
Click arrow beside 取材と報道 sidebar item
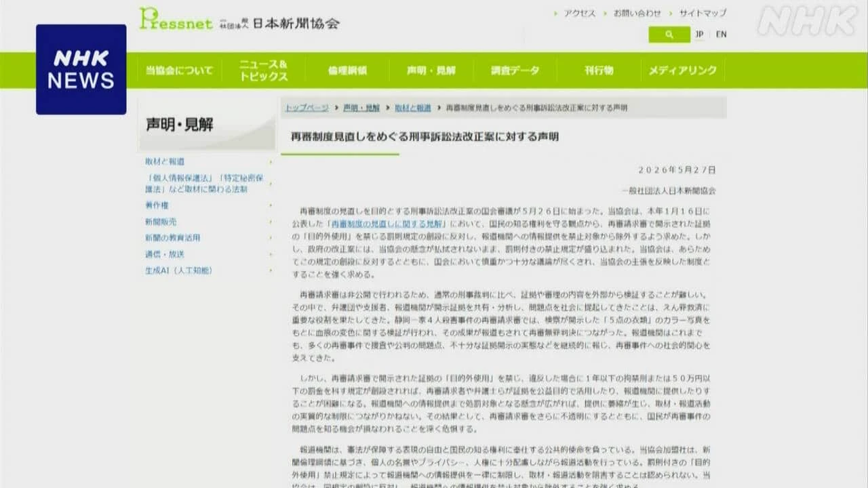(271, 162)
